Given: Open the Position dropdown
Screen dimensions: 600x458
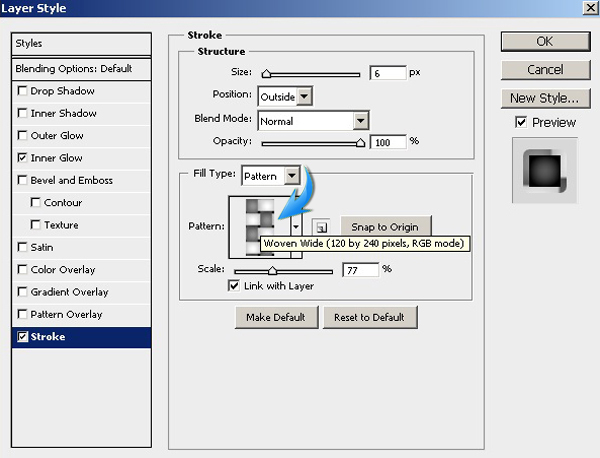Looking at the screenshot, I should (x=285, y=96).
